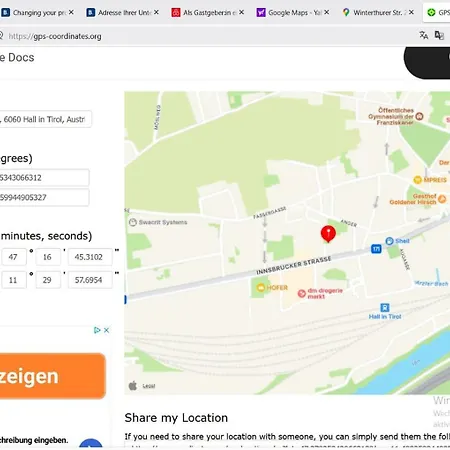This screenshot has width=450, height=450.
Task: Click the Shell gas station marker
Action: click(x=389, y=241)
